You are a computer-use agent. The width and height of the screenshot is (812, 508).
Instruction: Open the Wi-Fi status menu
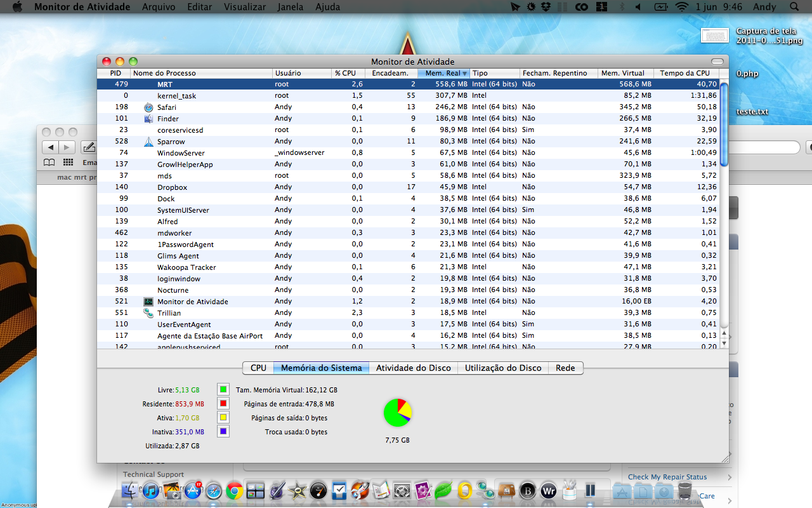682,7
